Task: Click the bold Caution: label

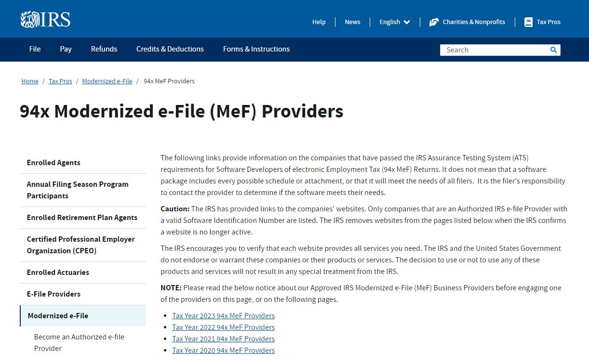Action: 175,209
